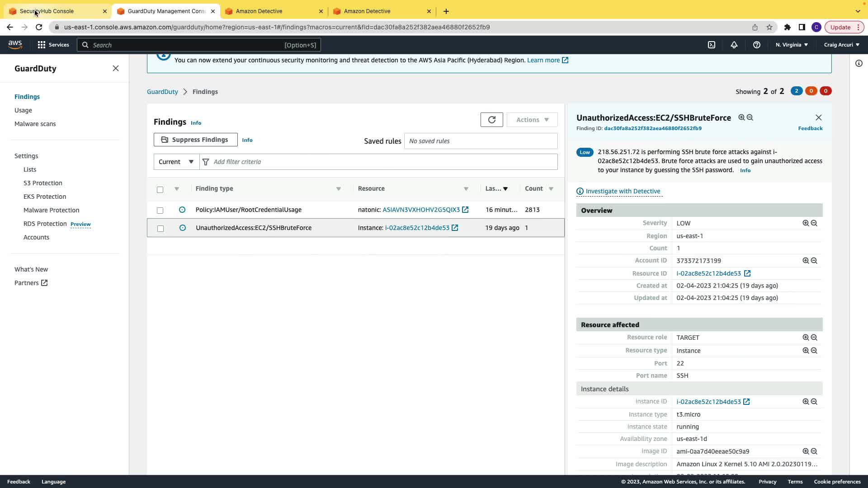
Task: Open Malware scans in sidebar
Action: click(x=35, y=124)
